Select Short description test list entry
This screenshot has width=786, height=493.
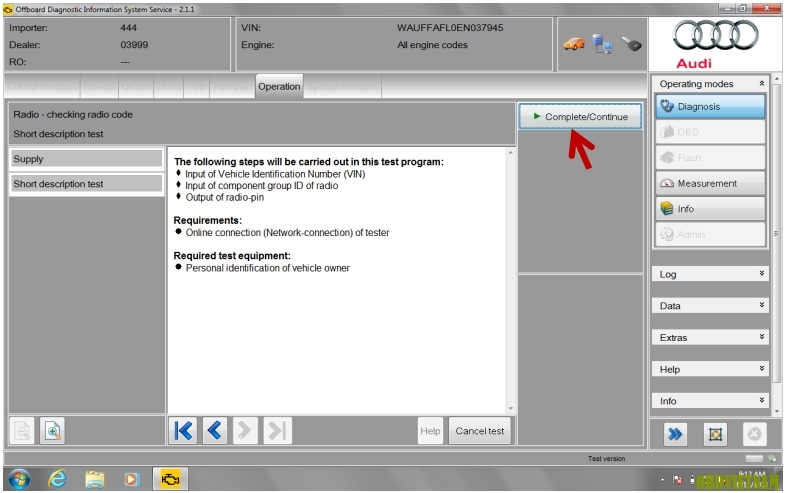tap(86, 184)
